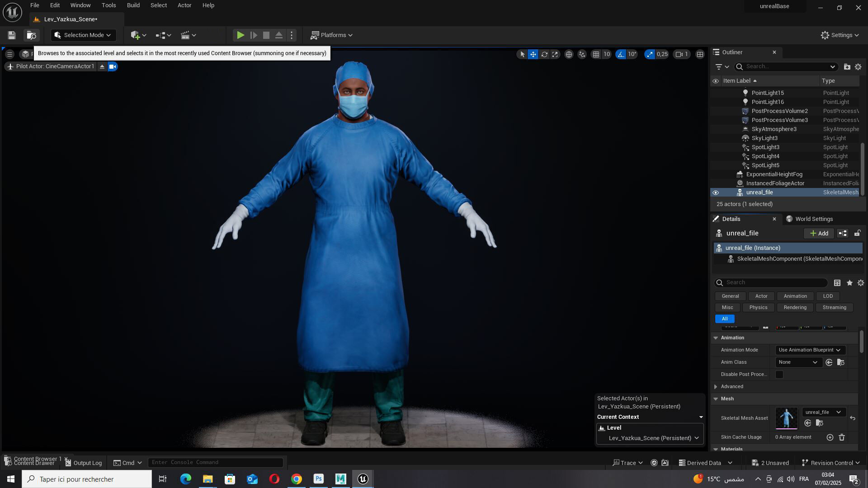Open the Outliner settings gear
Viewport: 868px width, 488px height.
coord(858,67)
